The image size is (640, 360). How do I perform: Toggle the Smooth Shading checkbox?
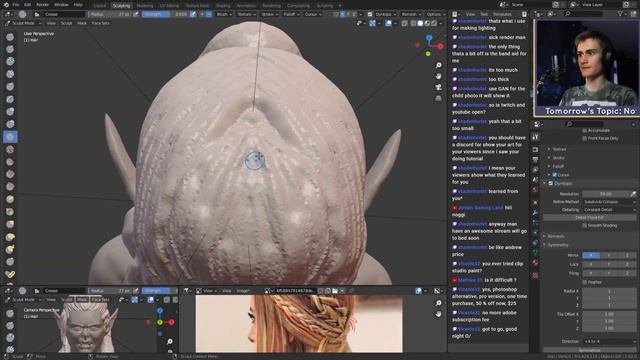(x=584, y=225)
